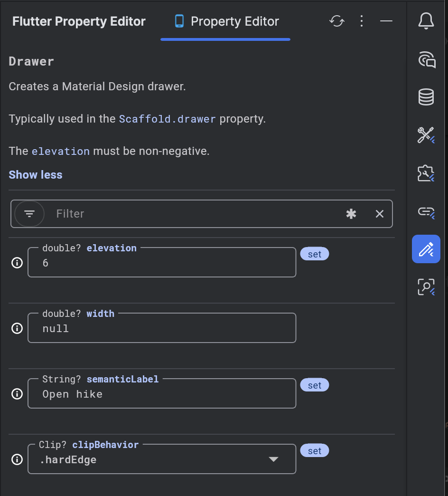448x496 pixels.
Task: Refresh the Property Editor view
Action: pos(337,21)
